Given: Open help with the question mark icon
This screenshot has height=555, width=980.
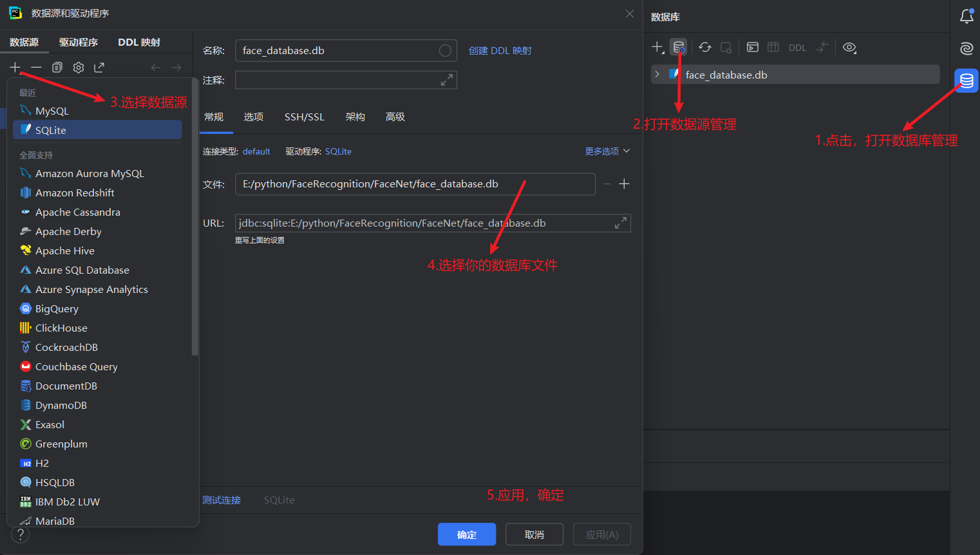Looking at the screenshot, I should (x=21, y=534).
